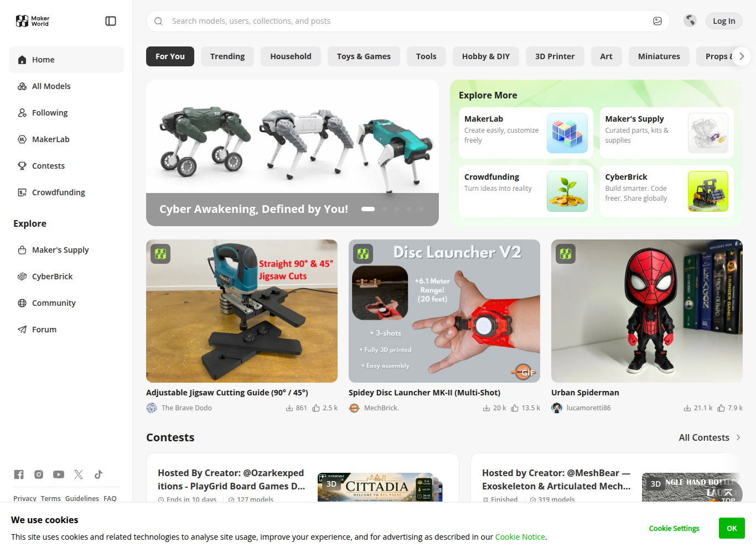Open All Models in sidebar

(x=66, y=86)
